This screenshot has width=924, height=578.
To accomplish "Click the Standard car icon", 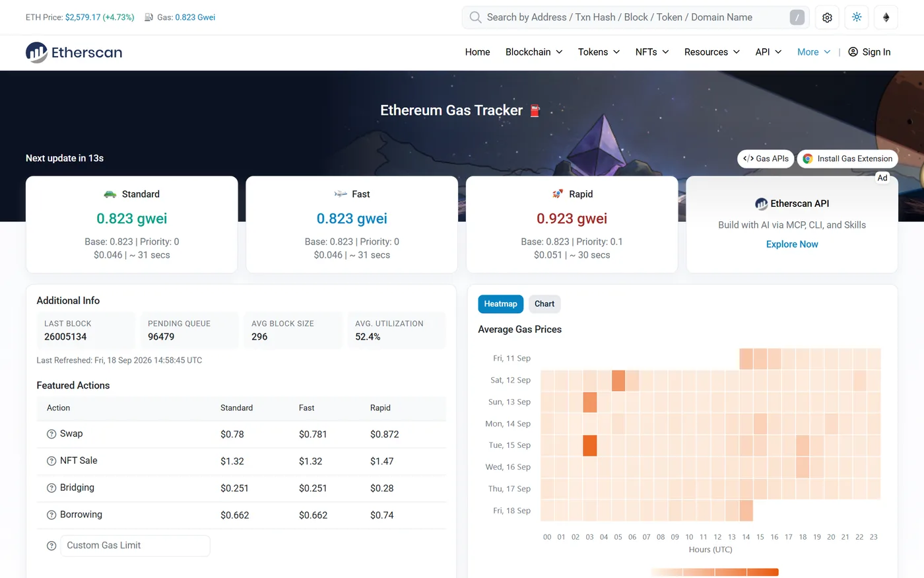I will 110,194.
